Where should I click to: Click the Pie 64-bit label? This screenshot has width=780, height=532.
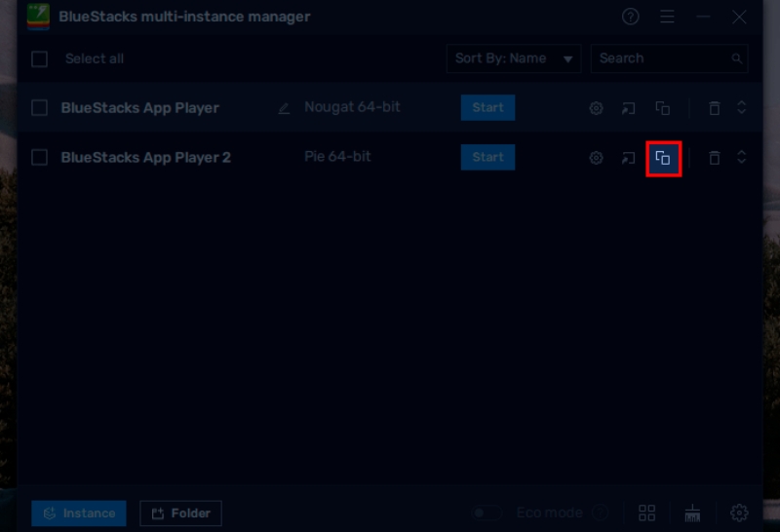[337, 157]
